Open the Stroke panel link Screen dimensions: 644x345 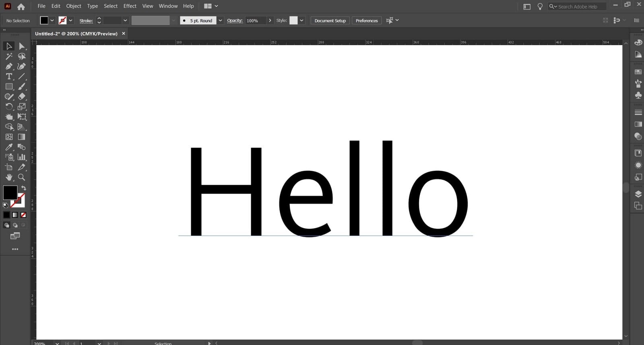tap(86, 21)
